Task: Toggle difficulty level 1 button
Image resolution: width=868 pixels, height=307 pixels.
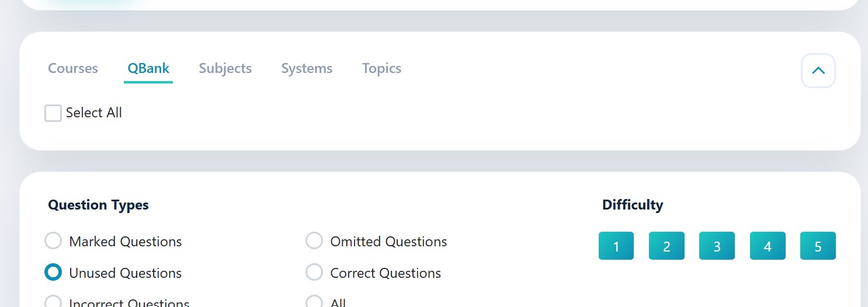Action: point(616,246)
